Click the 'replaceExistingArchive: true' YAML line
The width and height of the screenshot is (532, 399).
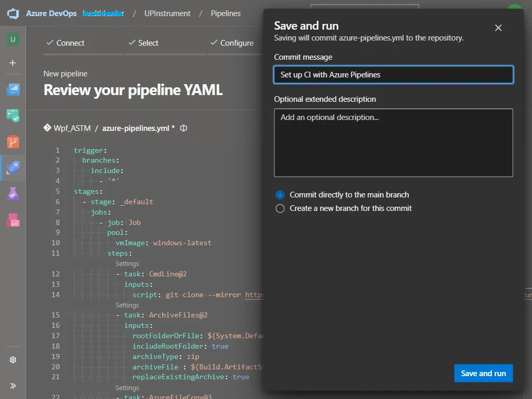click(191, 377)
